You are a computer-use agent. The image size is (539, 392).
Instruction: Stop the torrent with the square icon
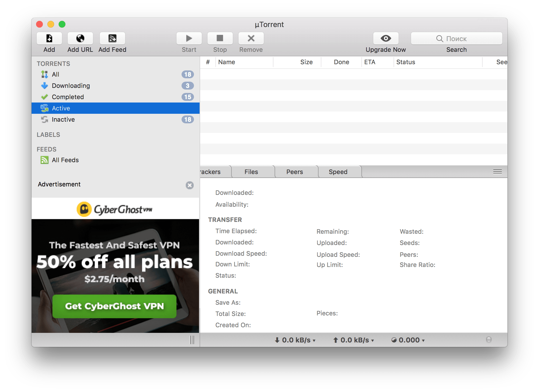(220, 38)
